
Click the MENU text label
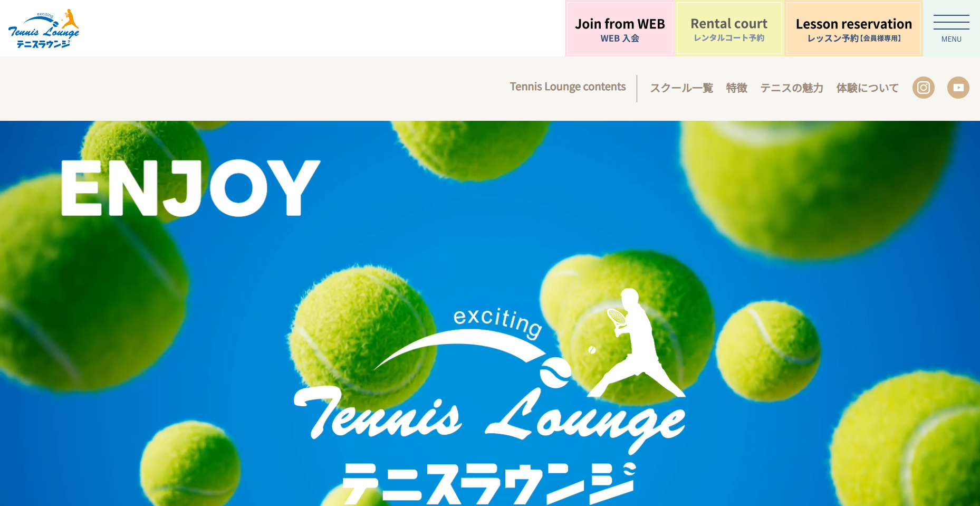[x=952, y=39]
